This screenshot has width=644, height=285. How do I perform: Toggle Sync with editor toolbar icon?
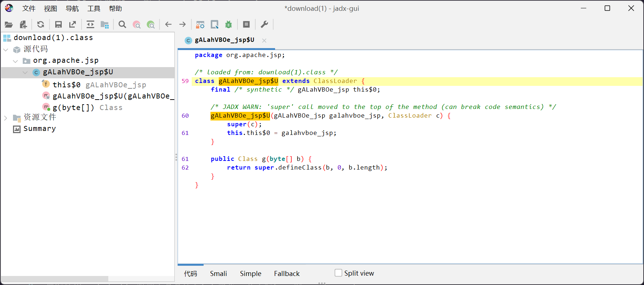coord(90,25)
